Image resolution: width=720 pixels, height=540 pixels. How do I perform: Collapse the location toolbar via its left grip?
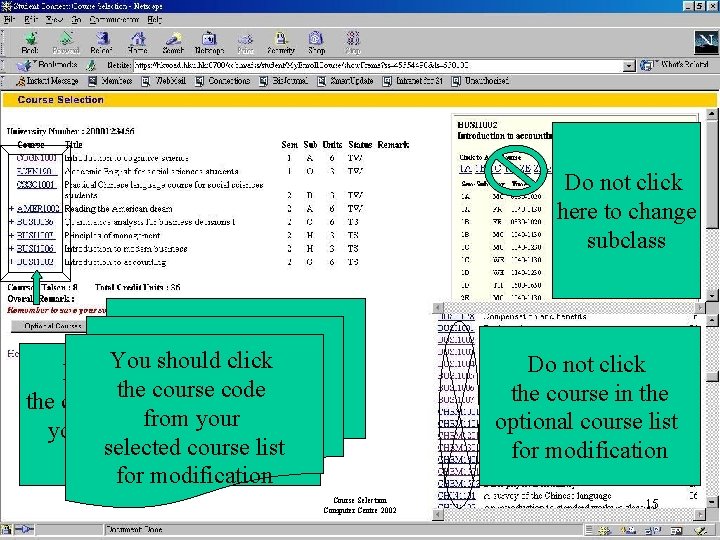click(3, 65)
